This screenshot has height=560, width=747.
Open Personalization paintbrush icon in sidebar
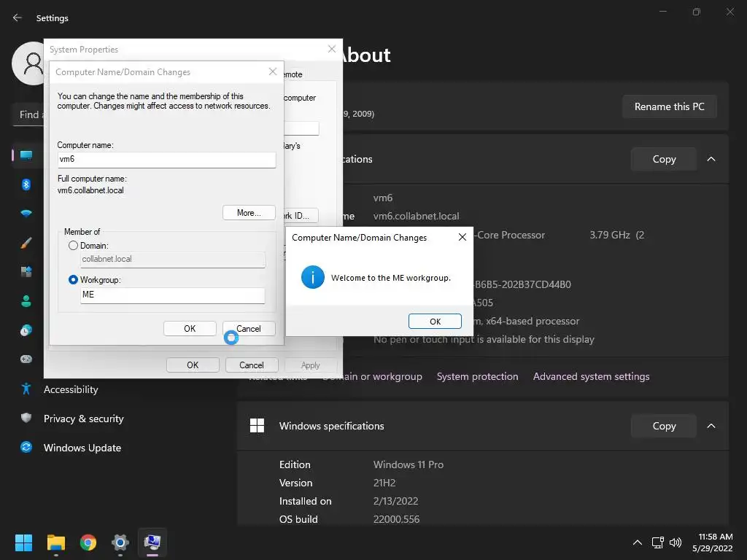pos(26,243)
